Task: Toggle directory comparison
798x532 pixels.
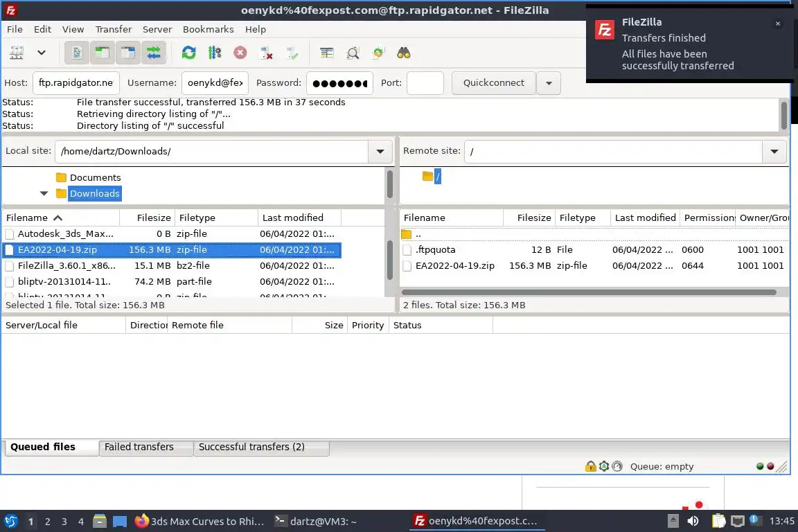Action: coord(353,53)
